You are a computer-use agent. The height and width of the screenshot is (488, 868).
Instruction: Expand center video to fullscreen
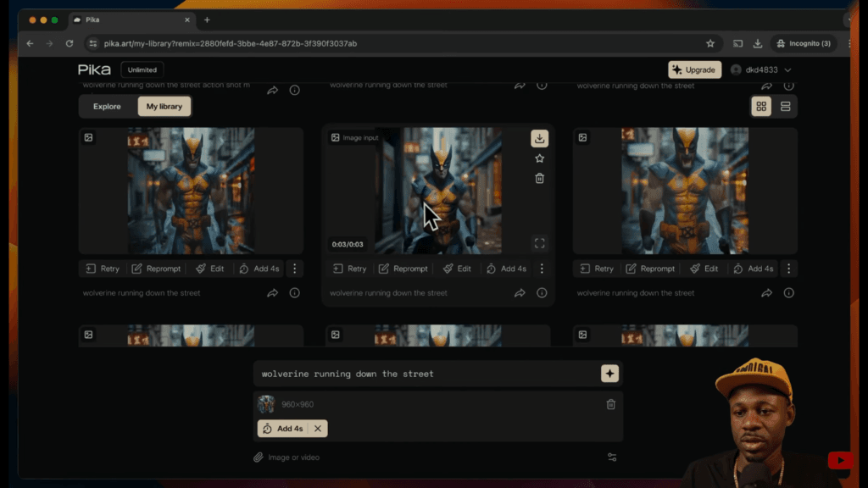[x=539, y=244]
